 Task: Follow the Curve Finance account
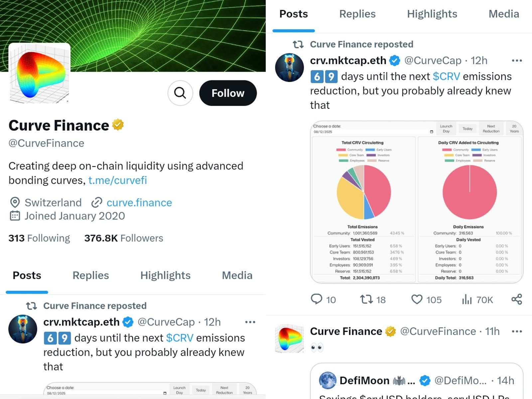228,93
